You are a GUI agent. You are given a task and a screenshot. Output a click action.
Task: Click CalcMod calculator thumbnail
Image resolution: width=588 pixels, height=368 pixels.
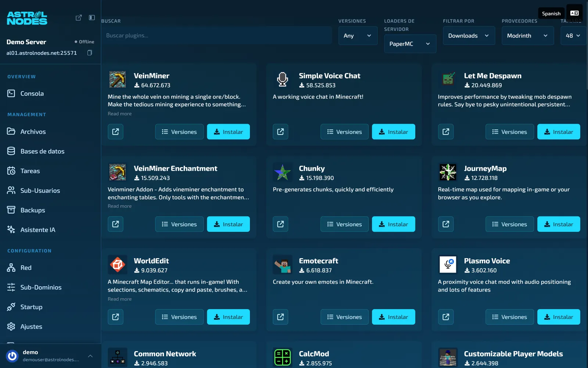click(x=283, y=357)
